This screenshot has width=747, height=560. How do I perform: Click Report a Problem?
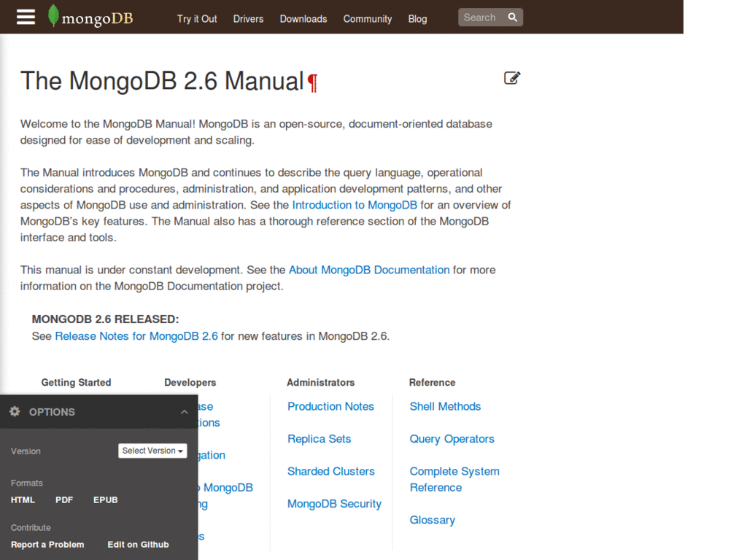point(47,544)
